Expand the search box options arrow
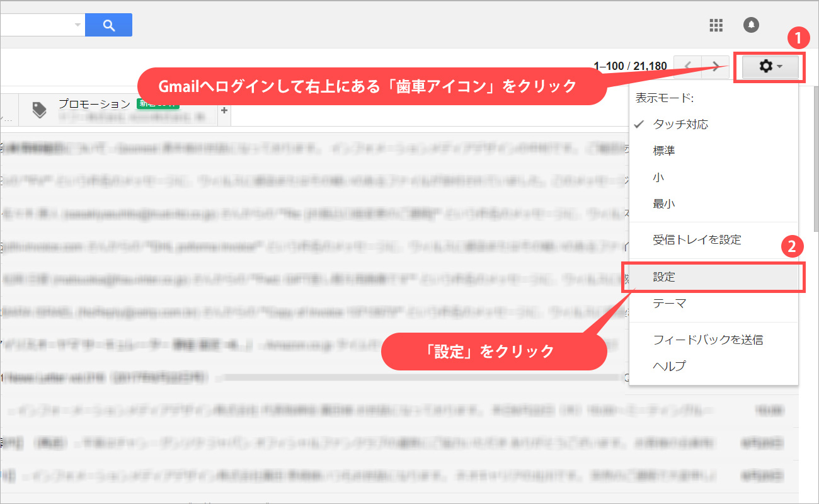This screenshot has height=504, width=819. coord(78,25)
